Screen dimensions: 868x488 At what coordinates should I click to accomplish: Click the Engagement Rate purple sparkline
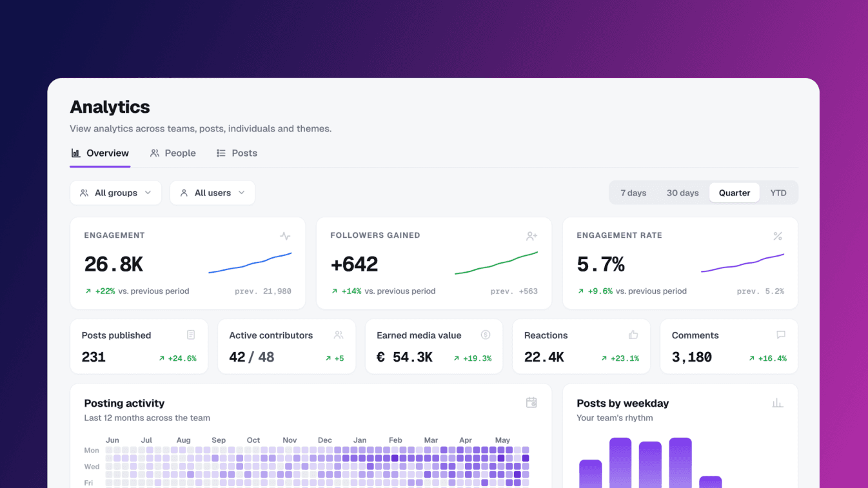743,263
